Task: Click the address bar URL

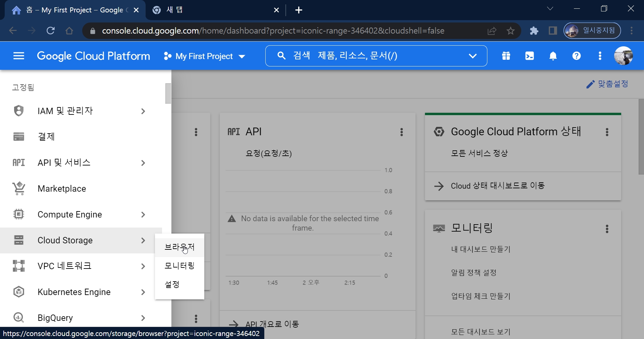Action: tap(273, 31)
